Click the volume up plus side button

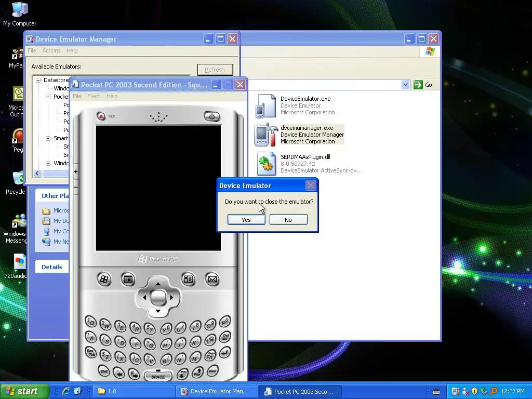click(x=76, y=171)
